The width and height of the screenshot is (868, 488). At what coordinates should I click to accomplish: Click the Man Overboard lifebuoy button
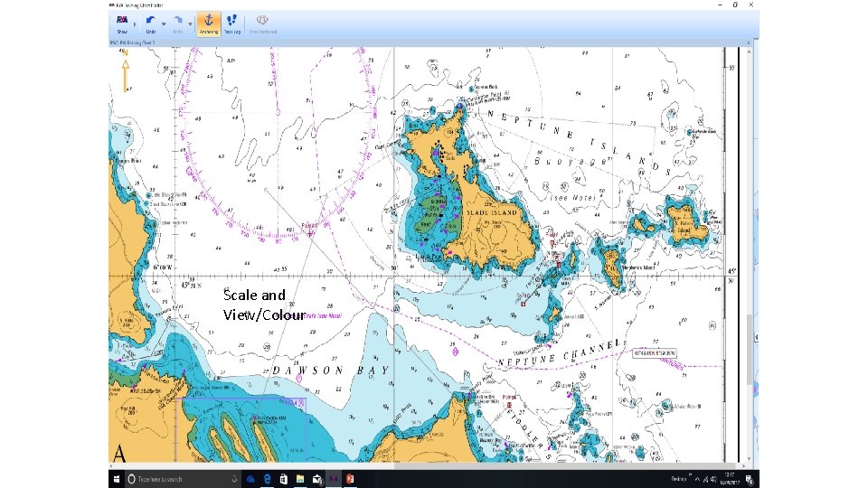point(262,23)
